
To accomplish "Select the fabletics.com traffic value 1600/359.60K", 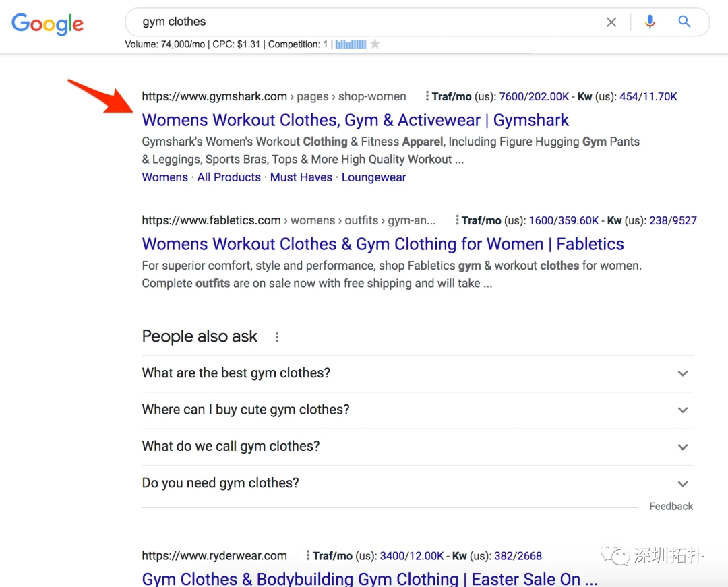I will pos(564,220).
